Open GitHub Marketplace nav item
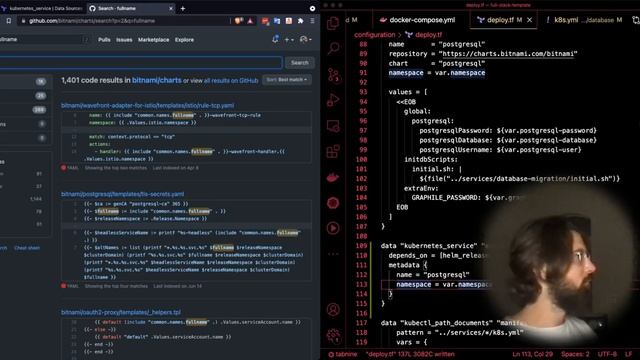The height and width of the screenshot is (360, 640). [x=153, y=40]
